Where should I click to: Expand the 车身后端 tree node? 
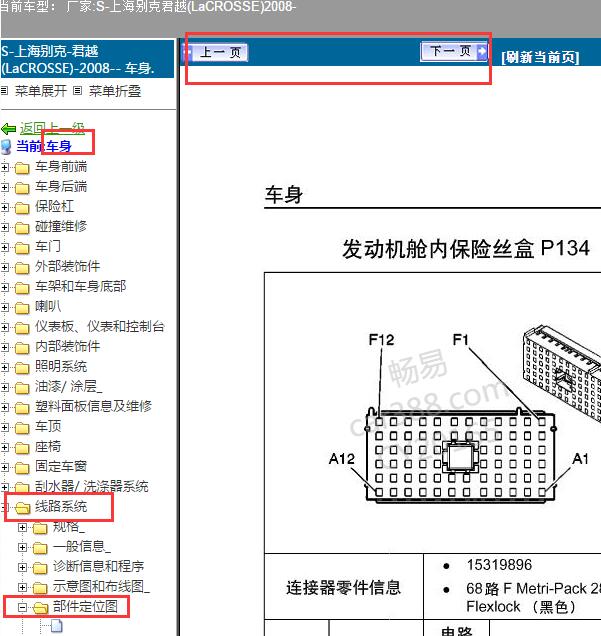pyautogui.click(x=5, y=187)
